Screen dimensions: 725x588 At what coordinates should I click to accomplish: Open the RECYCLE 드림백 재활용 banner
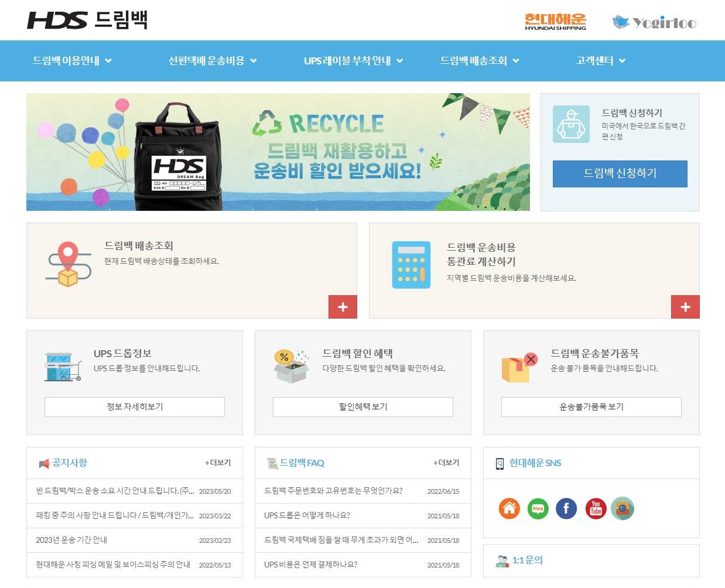pyautogui.click(x=278, y=152)
